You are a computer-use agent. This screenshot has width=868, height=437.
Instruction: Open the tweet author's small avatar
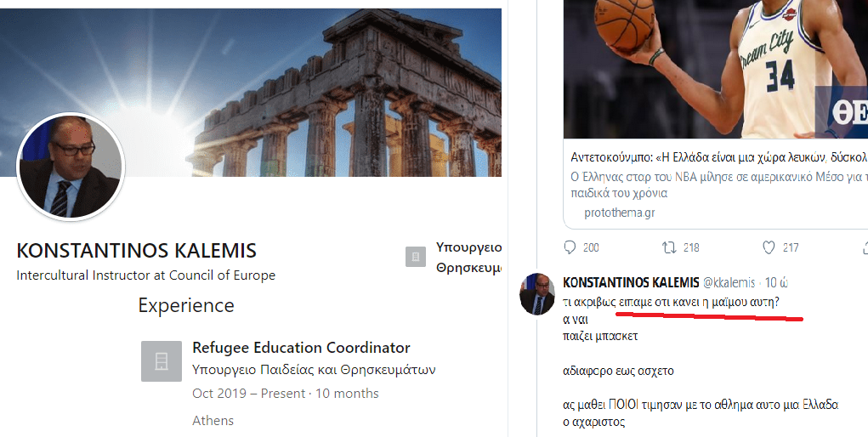coord(537,294)
